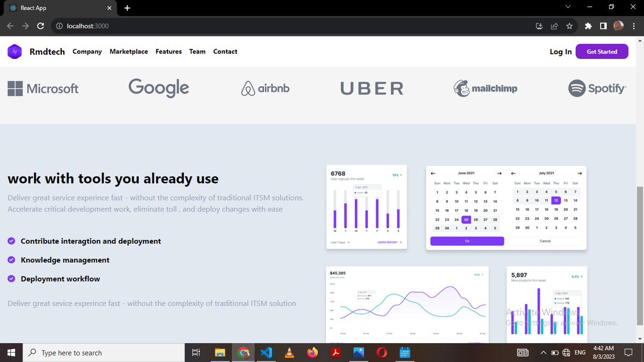Click USERS REPORT link in signups card
This screenshot has width=644, height=362.
point(389,242)
